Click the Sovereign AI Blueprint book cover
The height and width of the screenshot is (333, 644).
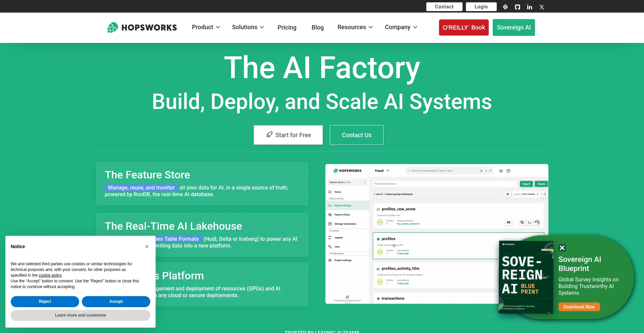[526, 277]
